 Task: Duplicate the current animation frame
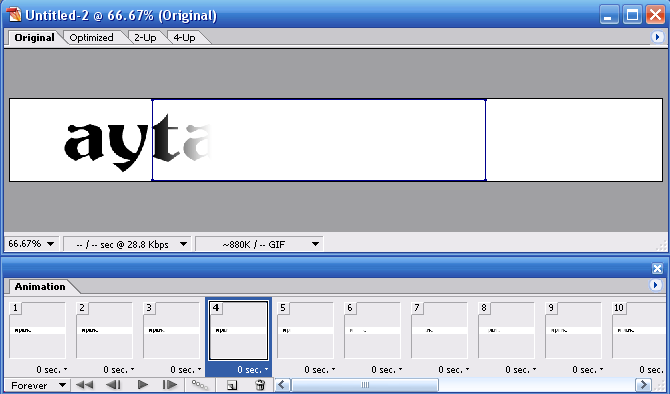(232, 385)
